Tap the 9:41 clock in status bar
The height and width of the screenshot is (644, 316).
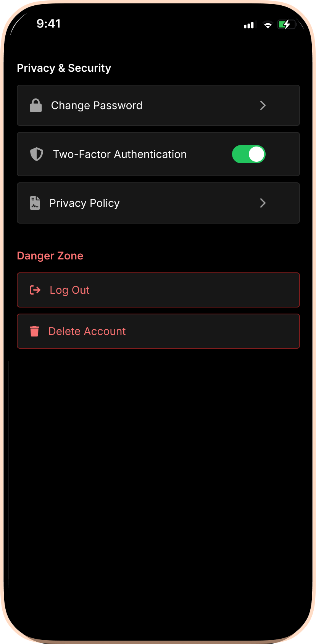48,24
